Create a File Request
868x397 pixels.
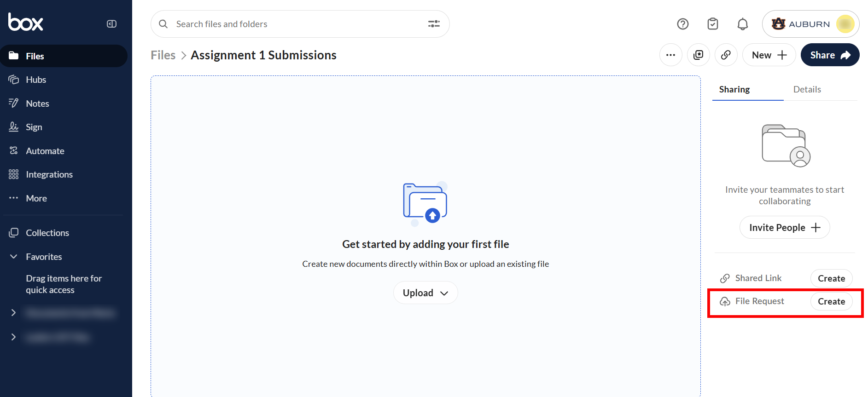(831, 301)
